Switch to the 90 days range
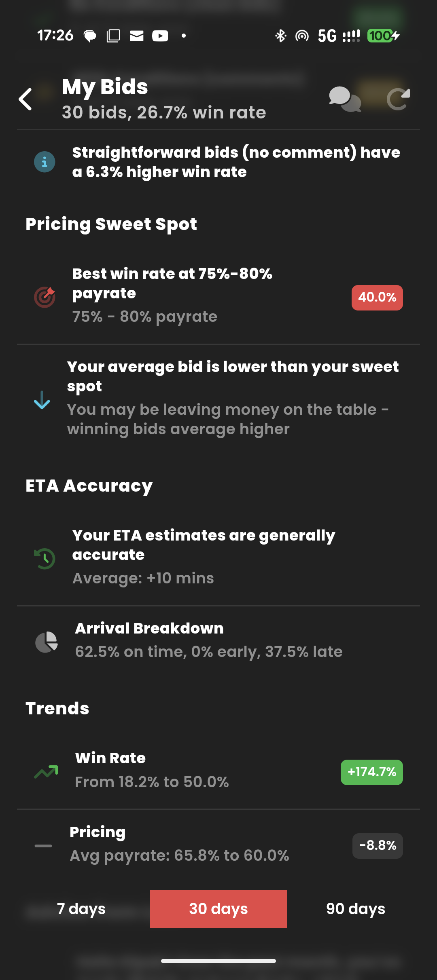The image size is (437, 980). click(356, 909)
